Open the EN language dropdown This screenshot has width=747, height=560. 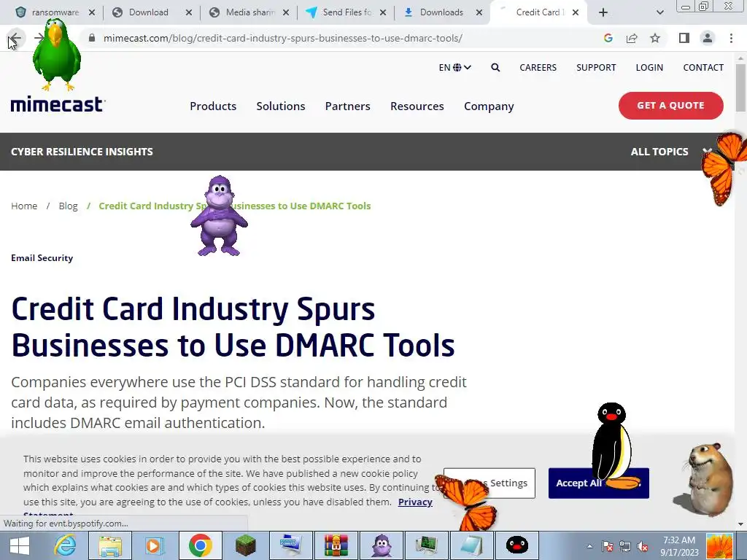pyautogui.click(x=455, y=68)
